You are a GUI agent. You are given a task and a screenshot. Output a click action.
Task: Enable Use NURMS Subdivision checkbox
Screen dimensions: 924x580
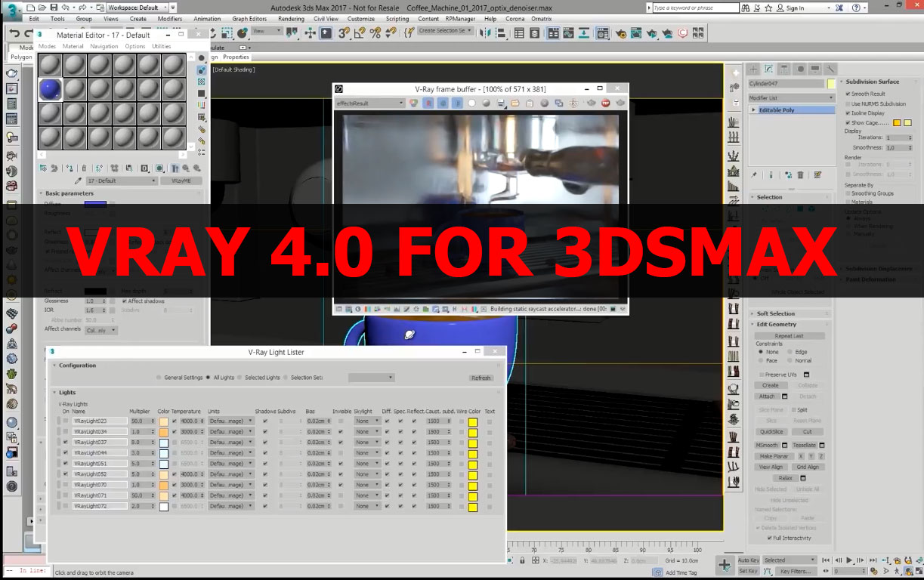[x=848, y=103]
